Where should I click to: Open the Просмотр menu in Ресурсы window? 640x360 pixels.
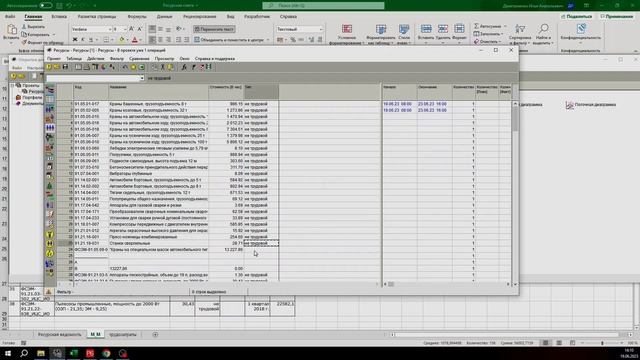164,59
